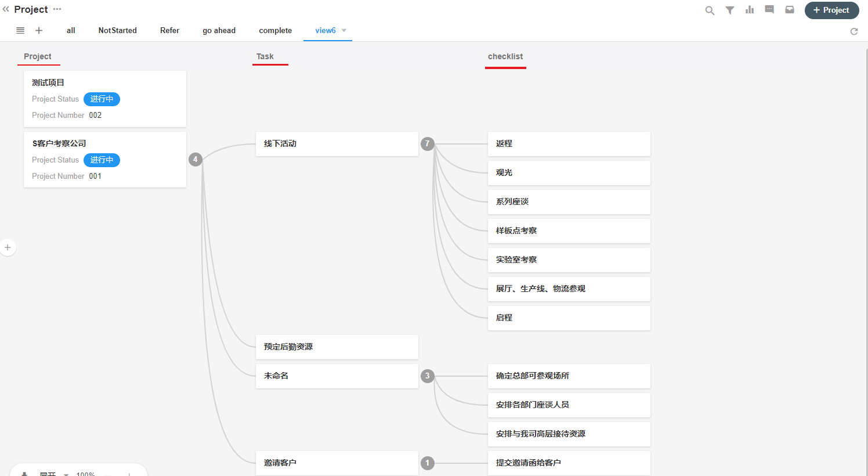Collapse the 4 tasks of S客户考察公司

[196, 159]
